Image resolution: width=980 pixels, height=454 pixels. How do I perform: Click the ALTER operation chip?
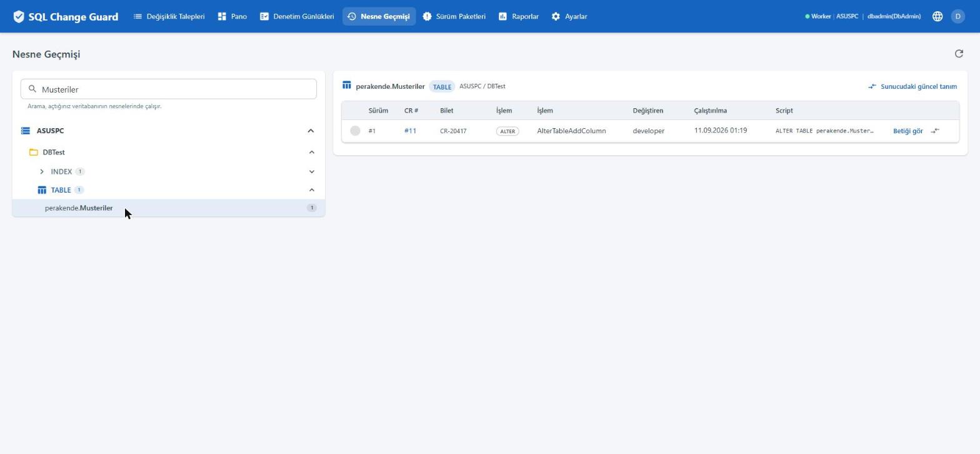pos(507,131)
